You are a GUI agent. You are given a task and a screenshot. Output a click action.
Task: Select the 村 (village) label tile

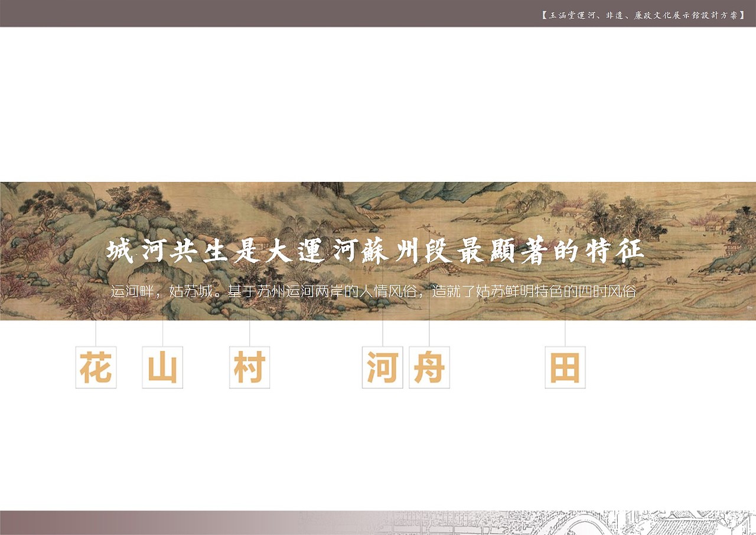coord(249,368)
